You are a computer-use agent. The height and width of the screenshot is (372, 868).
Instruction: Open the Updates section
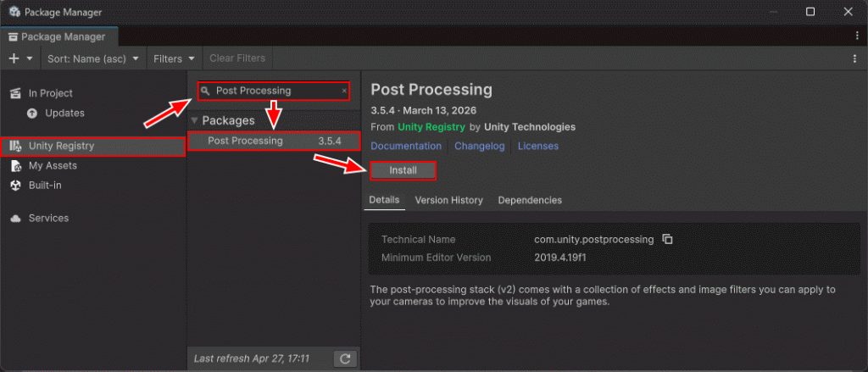click(x=64, y=113)
